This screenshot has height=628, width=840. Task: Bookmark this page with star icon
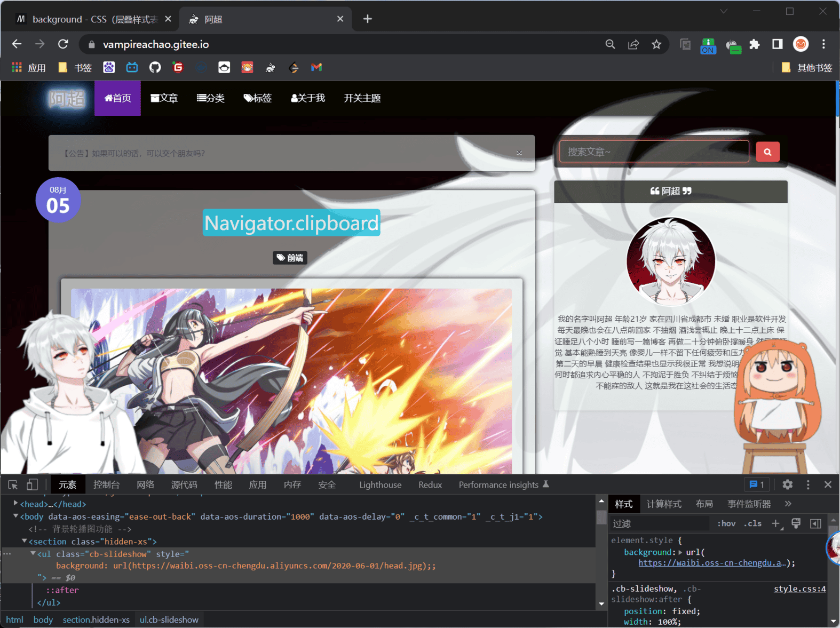coord(656,44)
